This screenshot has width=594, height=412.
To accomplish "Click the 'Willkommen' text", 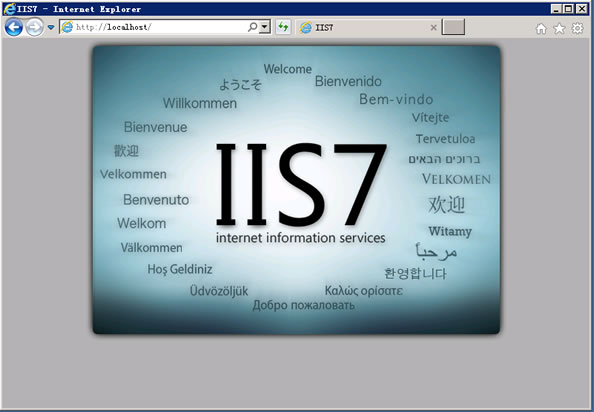I will click(x=200, y=103).
